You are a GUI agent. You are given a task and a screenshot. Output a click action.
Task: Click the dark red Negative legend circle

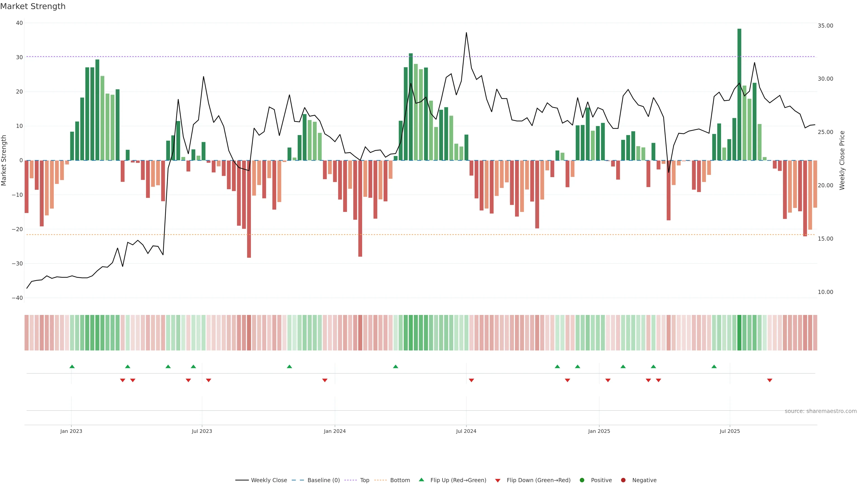coord(623,480)
